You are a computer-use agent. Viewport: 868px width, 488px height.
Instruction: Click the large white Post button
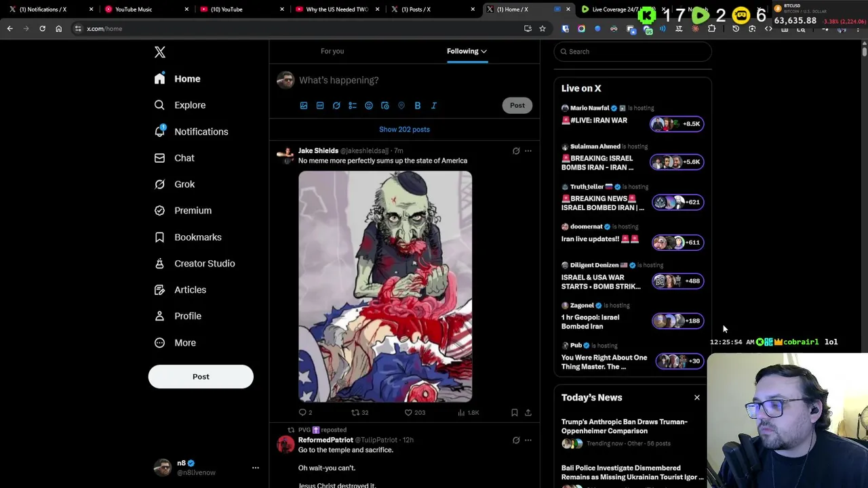pyautogui.click(x=201, y=377)
